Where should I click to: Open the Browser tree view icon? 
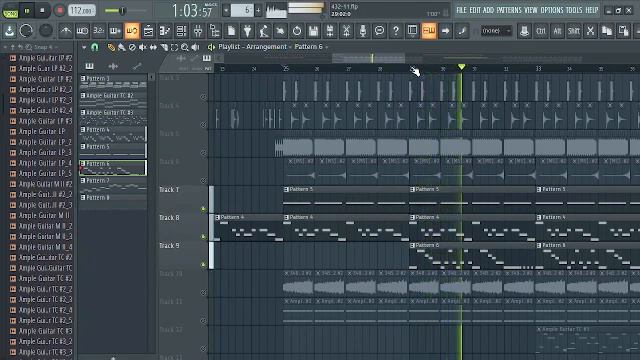214,31
